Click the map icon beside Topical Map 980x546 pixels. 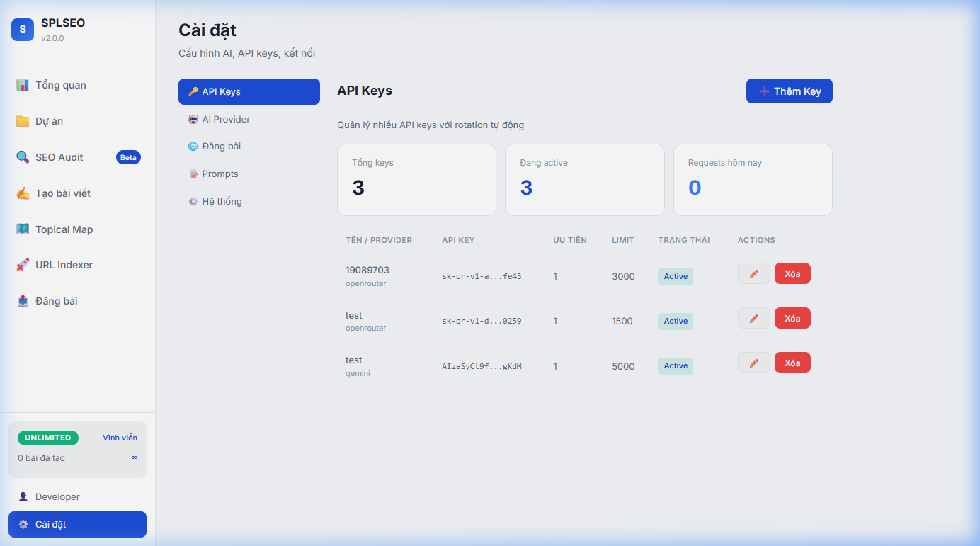point(23,229)
